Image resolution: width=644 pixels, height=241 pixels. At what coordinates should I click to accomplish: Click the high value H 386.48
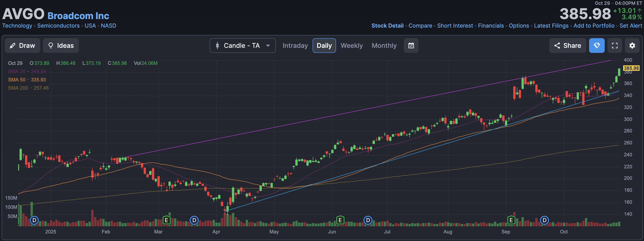point(66,63)
